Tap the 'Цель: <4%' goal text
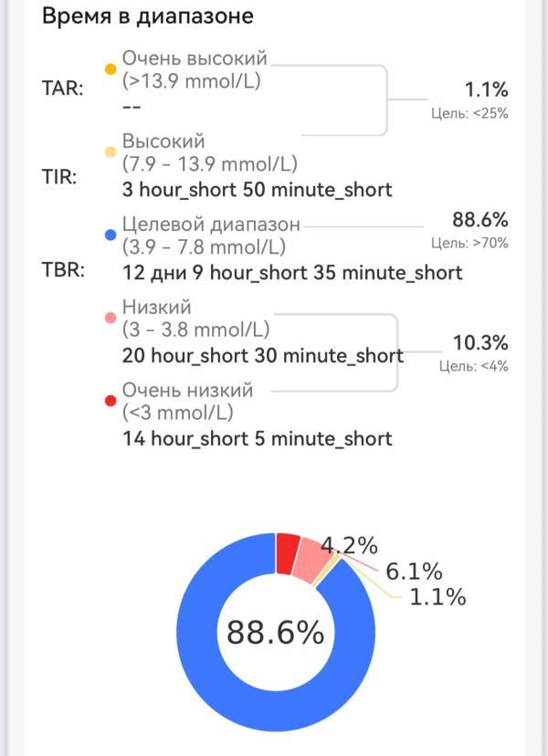The width and height of the screenshot is (548, 756). tap(473, 366)
